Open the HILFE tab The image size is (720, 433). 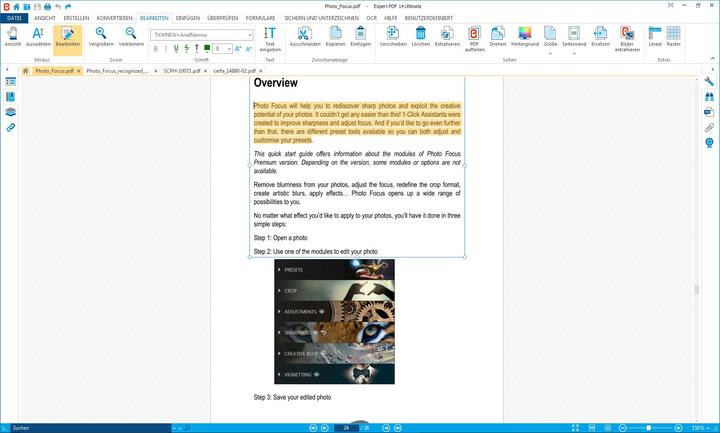pos(391,18)
